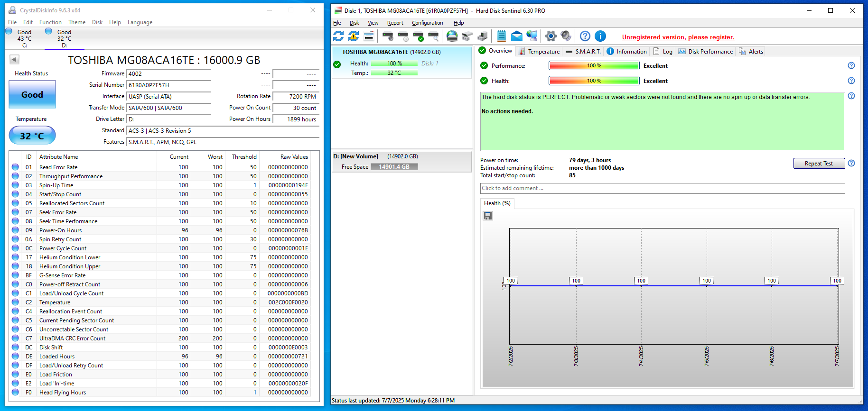
Task: Click the Power On Hours value 1899 hours
Action: point(296,119)
